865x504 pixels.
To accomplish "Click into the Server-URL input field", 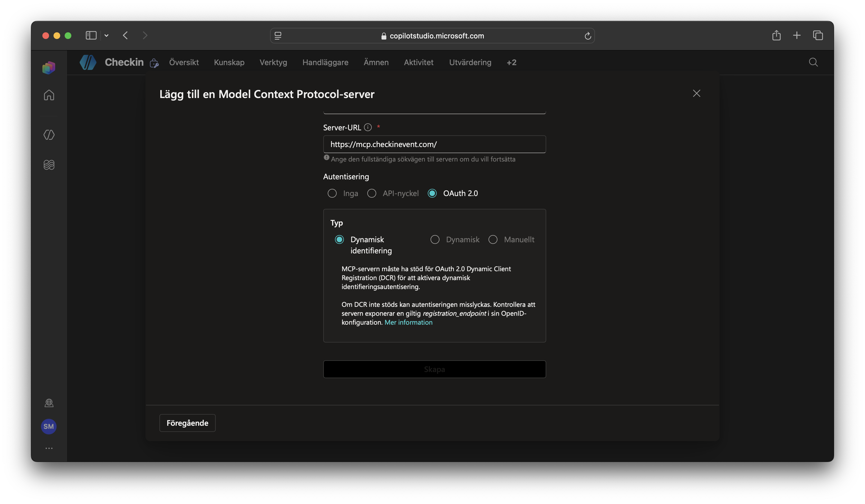I will pyautogui.click(x=434, y=144).
